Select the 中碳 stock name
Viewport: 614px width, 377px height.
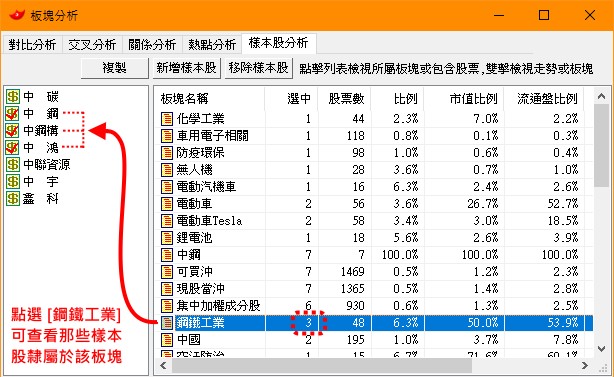tap(41, 96)
